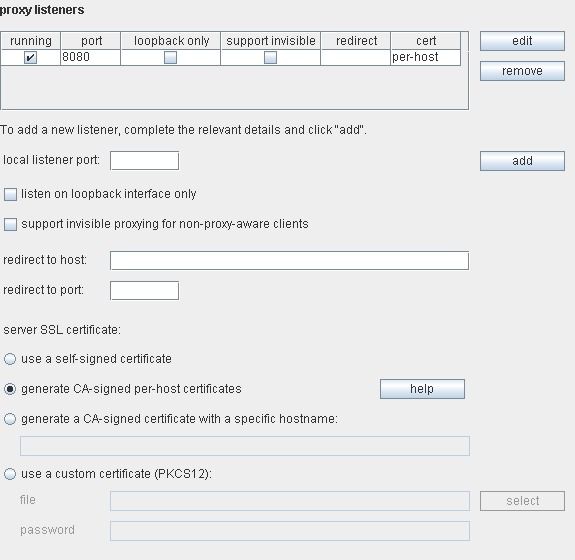Open SSL certificate help
Screen dimensions: 575x560
422,389
